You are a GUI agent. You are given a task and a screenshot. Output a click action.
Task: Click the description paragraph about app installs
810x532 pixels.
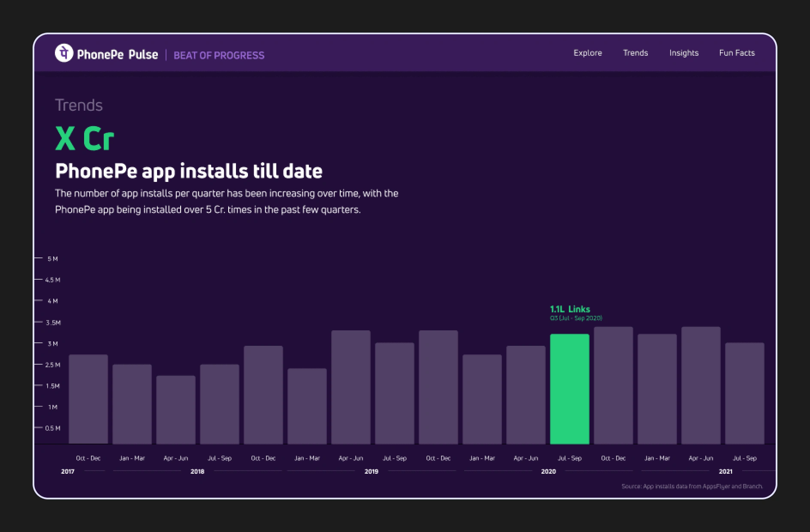coord(227,201)
